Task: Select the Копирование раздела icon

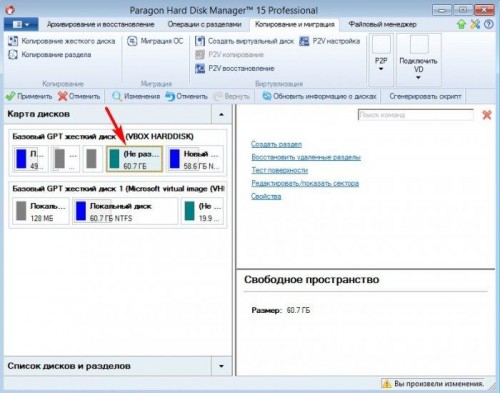Action: (x=13, y=54)
